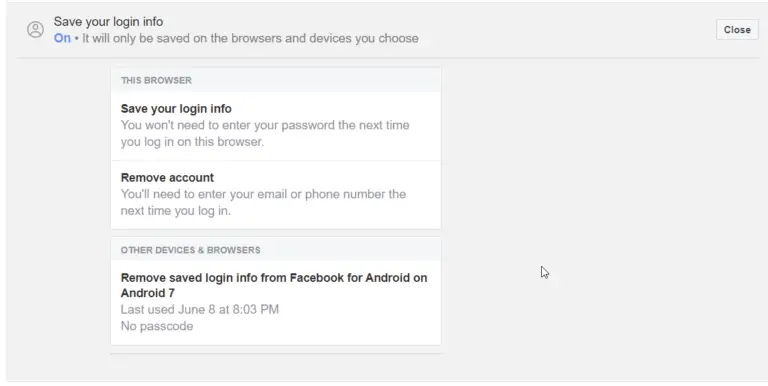This screenshot has height=386, width=768.
Task: Click the OTHER DEVICES & BROWSERS header
Action: [191, 250]
